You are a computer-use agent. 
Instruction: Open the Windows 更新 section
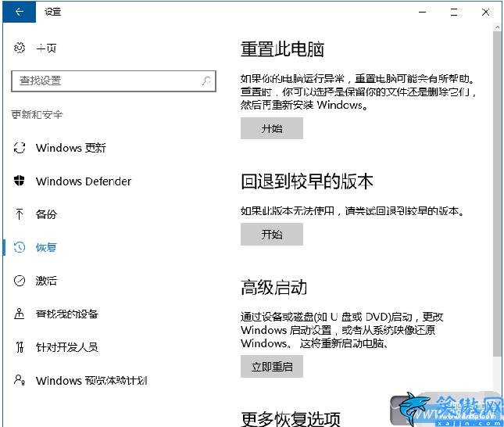70,148
